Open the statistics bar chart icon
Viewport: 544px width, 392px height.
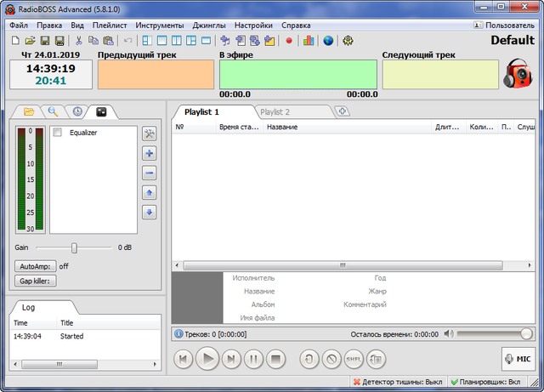click(x=308, y=40)
